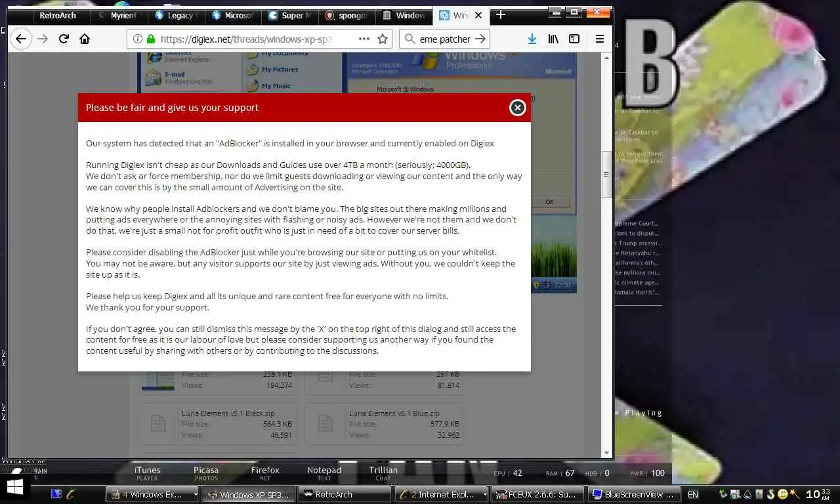Click the search bar magnifier icon

point(410,39)
